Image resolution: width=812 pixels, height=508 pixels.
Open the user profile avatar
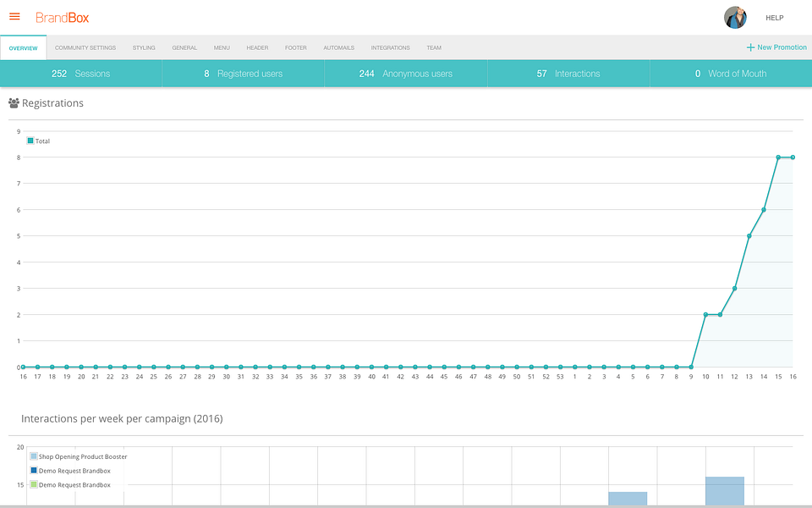tap(735, 18)
